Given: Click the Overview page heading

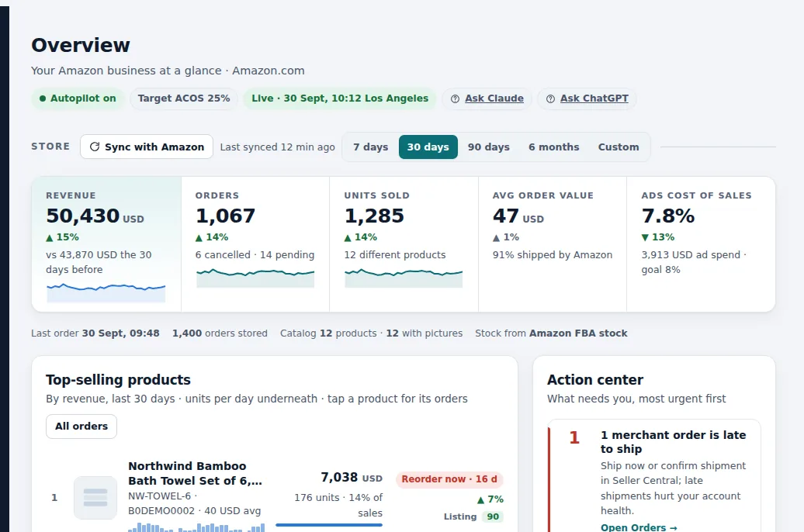Looking at the screenshot, I should pyautogui.click(x=81, y=45).
